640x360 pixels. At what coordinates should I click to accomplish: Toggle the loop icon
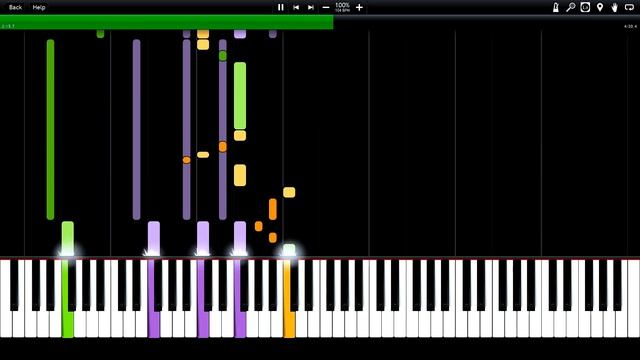pos(629,7)
